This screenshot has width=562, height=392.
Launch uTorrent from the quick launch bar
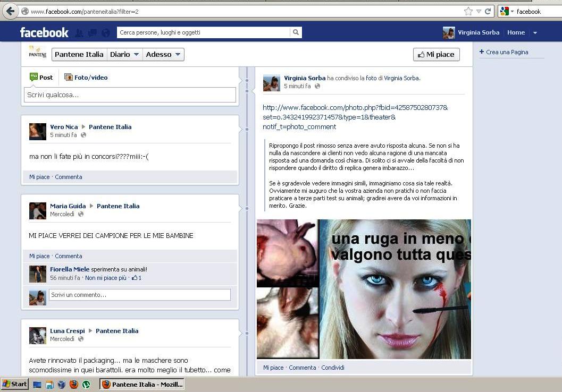point(86,384)
